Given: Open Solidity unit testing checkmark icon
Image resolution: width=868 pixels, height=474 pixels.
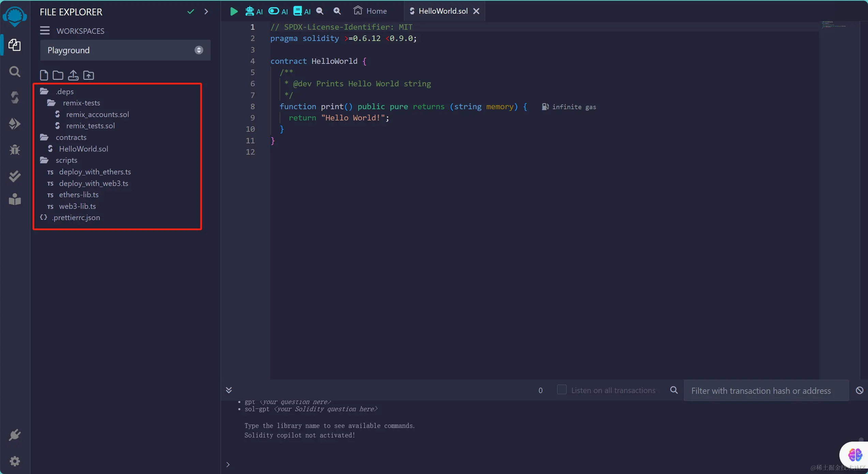Looking at the screenshot, I should pos(15,176).
